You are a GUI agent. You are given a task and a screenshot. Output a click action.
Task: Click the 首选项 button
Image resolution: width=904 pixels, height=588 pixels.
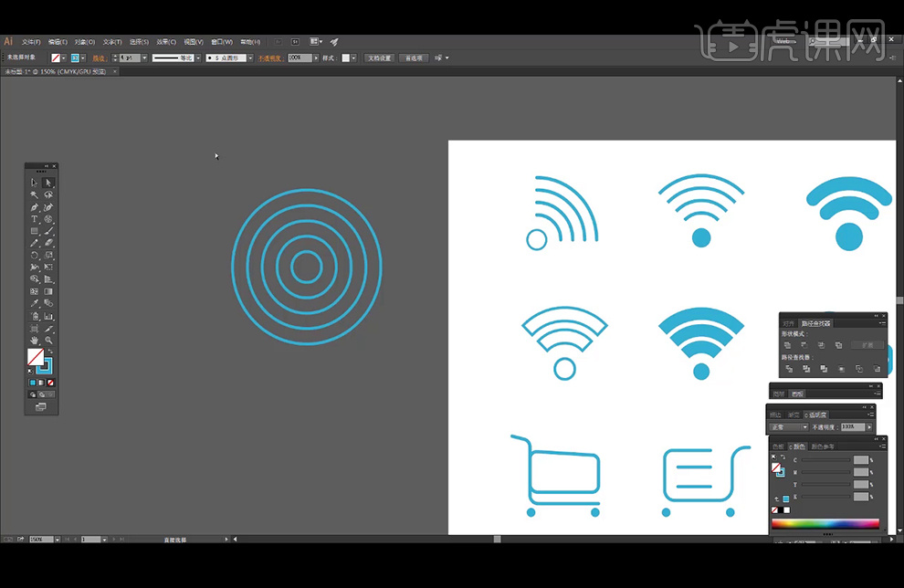(414, 58)
